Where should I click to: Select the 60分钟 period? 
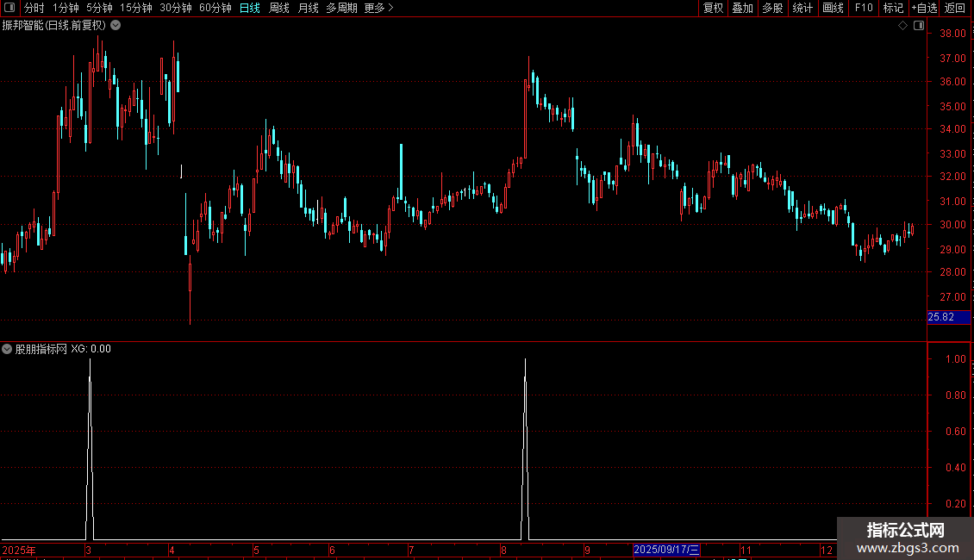(215, 8)
